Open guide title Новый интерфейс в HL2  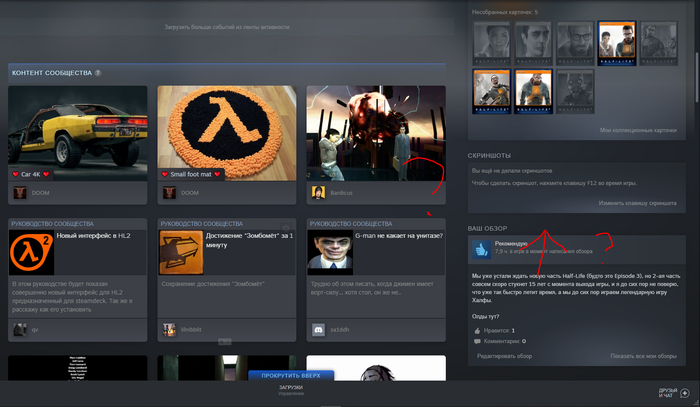point(93,236)
